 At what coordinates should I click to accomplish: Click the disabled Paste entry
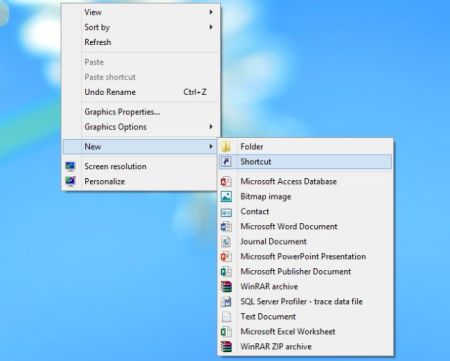pos(140,62)
